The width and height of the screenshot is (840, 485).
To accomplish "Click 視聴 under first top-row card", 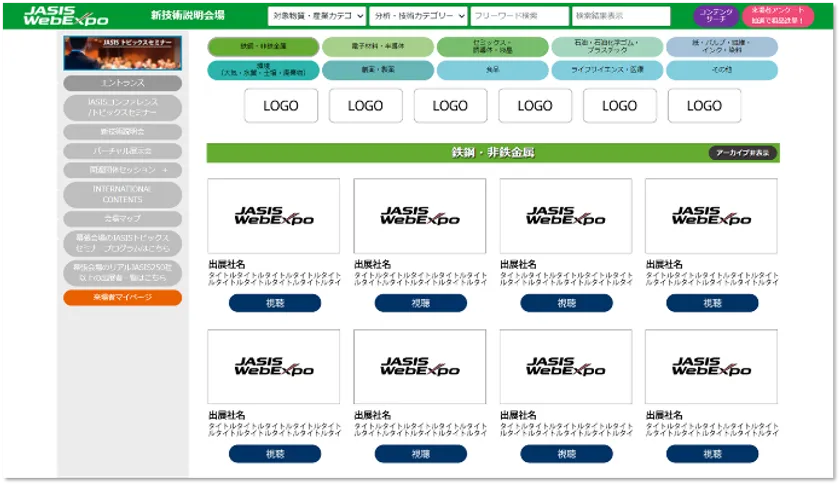I will click(x=275, y=303).
